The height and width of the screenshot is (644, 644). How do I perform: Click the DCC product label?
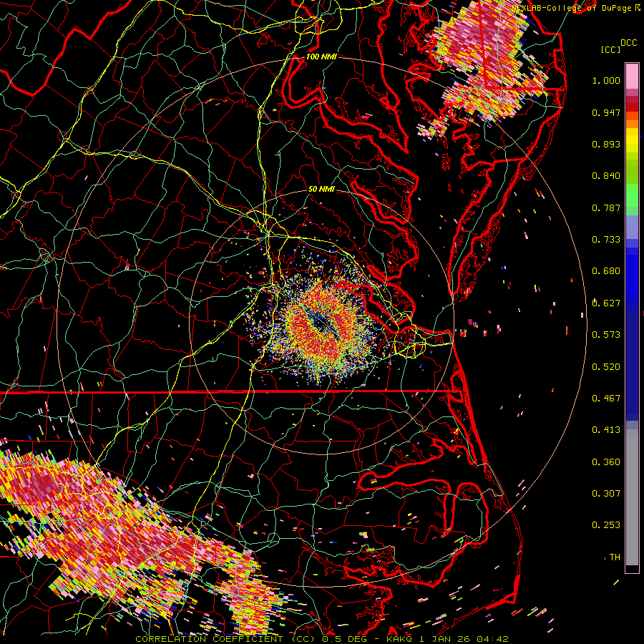(x=628, y=42)
